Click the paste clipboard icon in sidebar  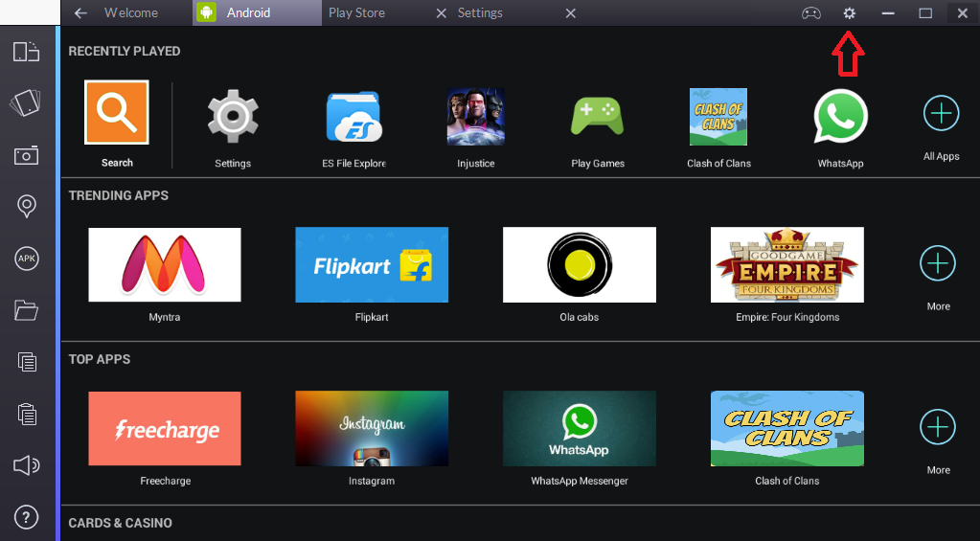coord(27,414)
